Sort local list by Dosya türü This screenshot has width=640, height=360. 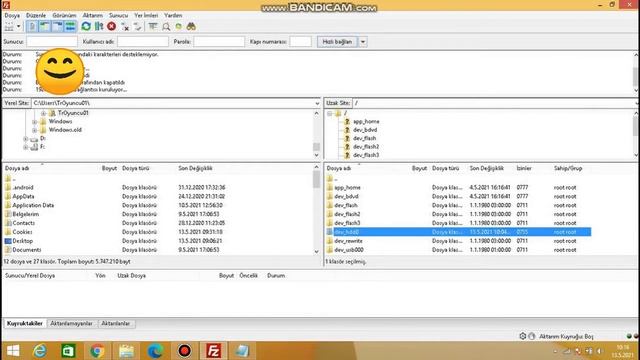136,168
